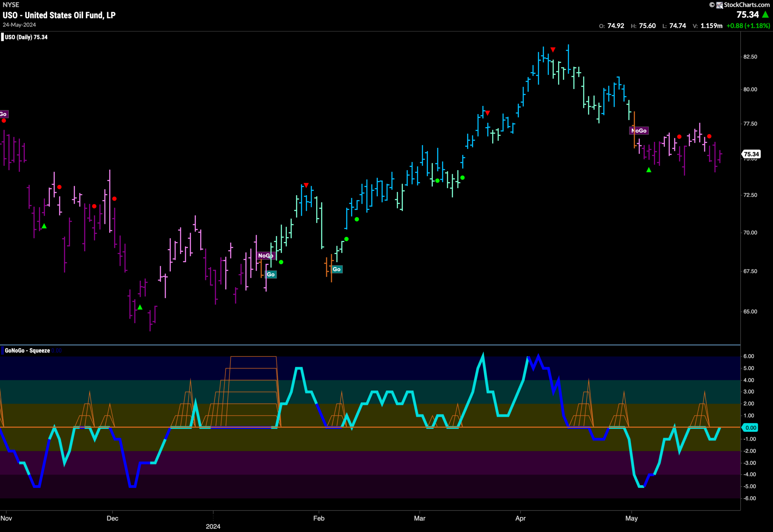
Task: Click the USO (Daily) 75.34 legend label
Action: click(x=26, y=37)
